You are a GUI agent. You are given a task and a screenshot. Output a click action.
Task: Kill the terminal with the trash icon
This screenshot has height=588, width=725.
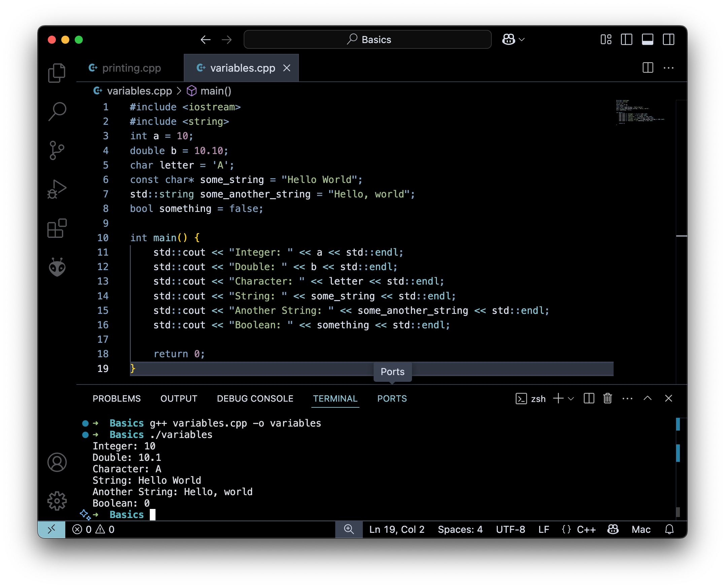tap(607, 399)
